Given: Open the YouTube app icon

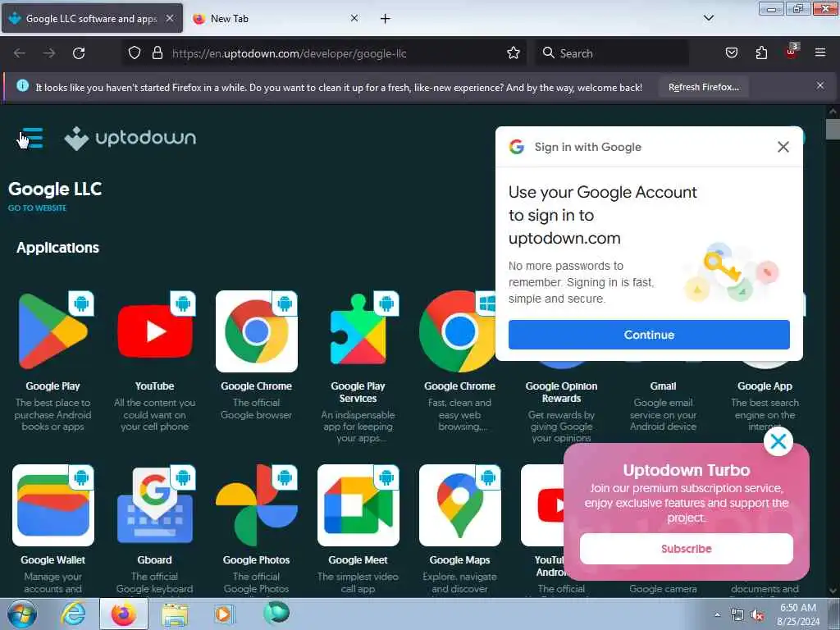Looking at the screenshot, I should pos(155,331).
